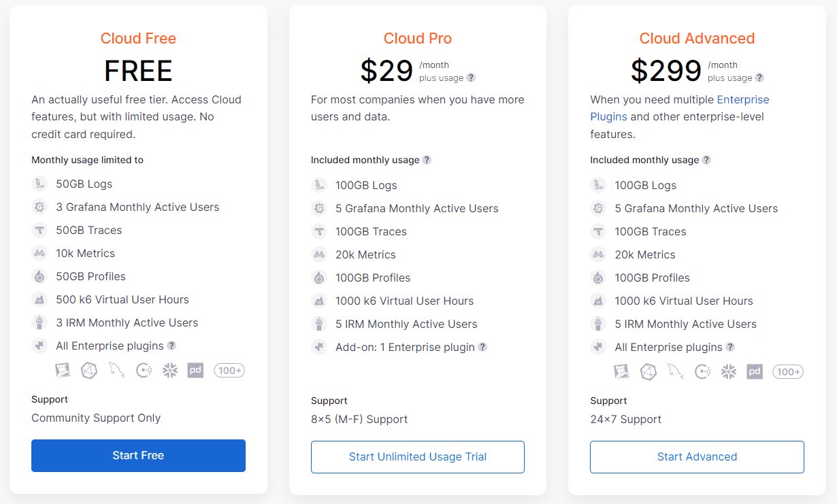Viewport: 837px width, 504px height.
Task: Click the k6 icon beside 1000 k6 hours in Cloud Pro
Action: click(319, 301)
